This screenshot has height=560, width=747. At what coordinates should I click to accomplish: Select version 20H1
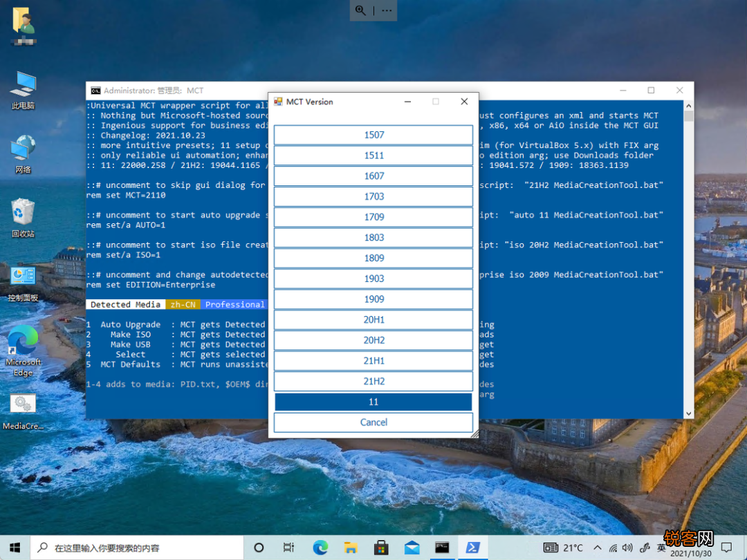tap(373, 319)
